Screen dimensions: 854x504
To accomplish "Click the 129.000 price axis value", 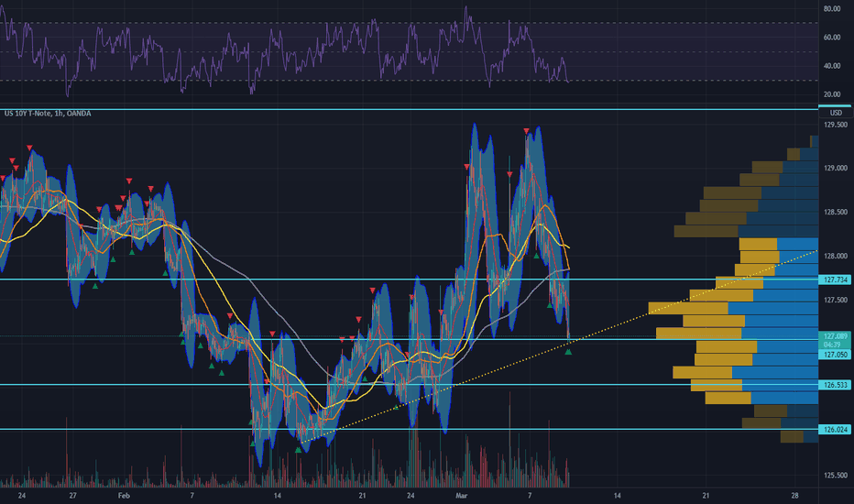I will [x=836, y=169].
